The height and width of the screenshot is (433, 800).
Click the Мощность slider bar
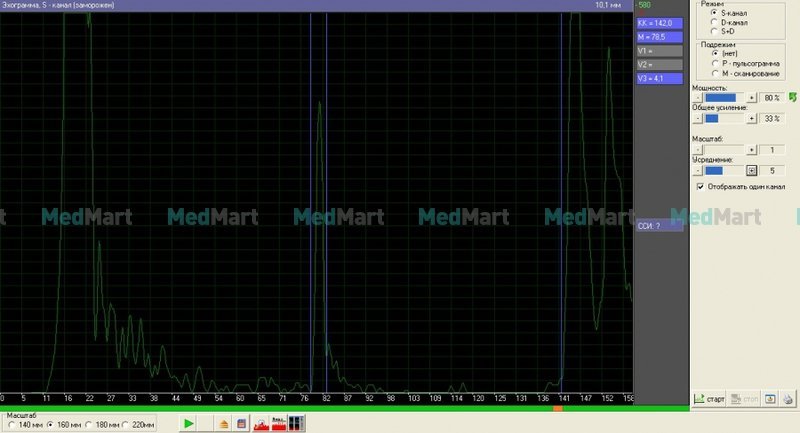click(x=724, y=97)
